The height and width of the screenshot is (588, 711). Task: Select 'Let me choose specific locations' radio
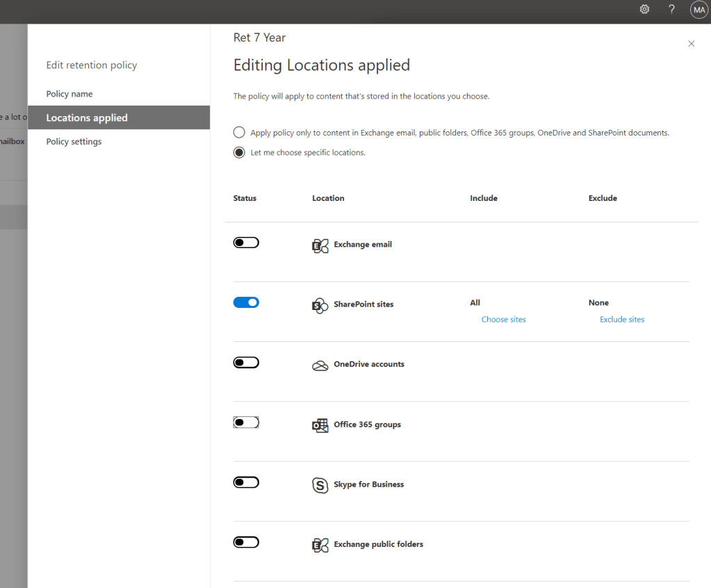[x=239, y=152]
